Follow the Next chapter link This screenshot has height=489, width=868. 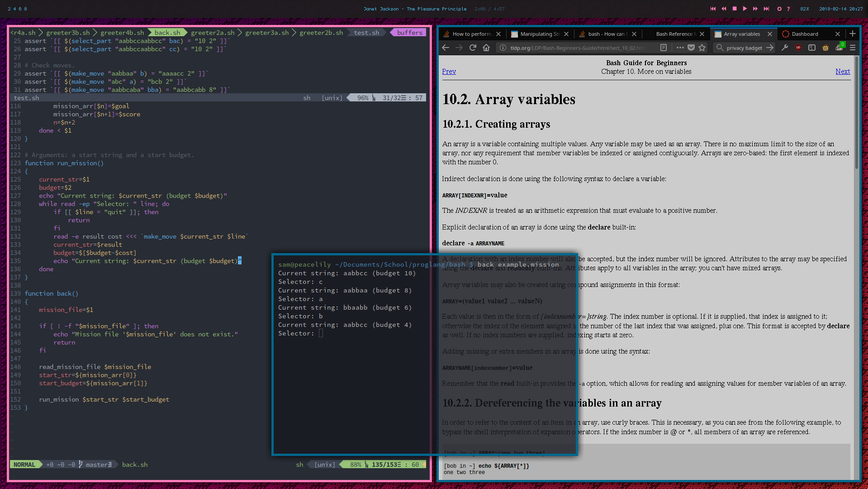point(842,72)
